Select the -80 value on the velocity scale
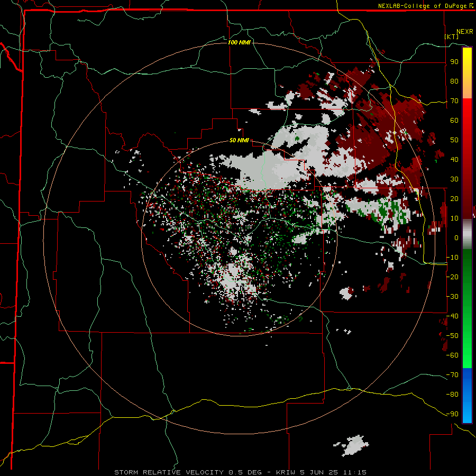This screenshot has width=476, height=476. point(453,395)
